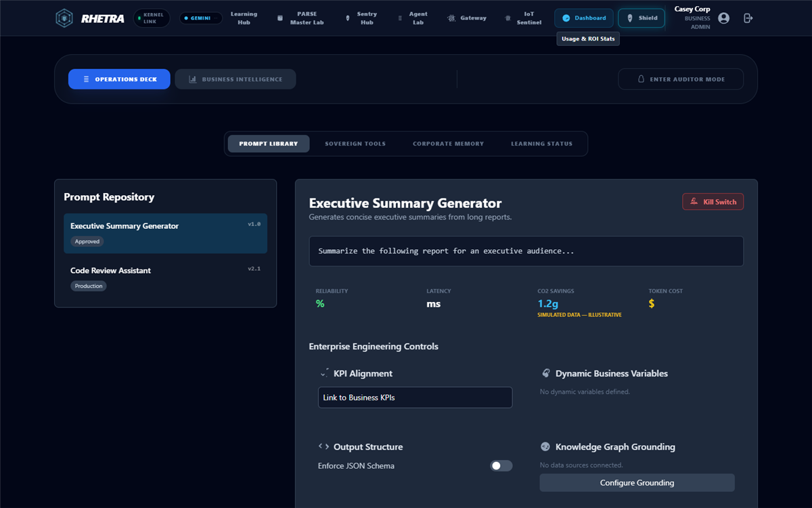The height and width of the screenshot is (508, 812).
Task: Switch to the Sovereign Tools tab
Action: [x=355, y=144]
